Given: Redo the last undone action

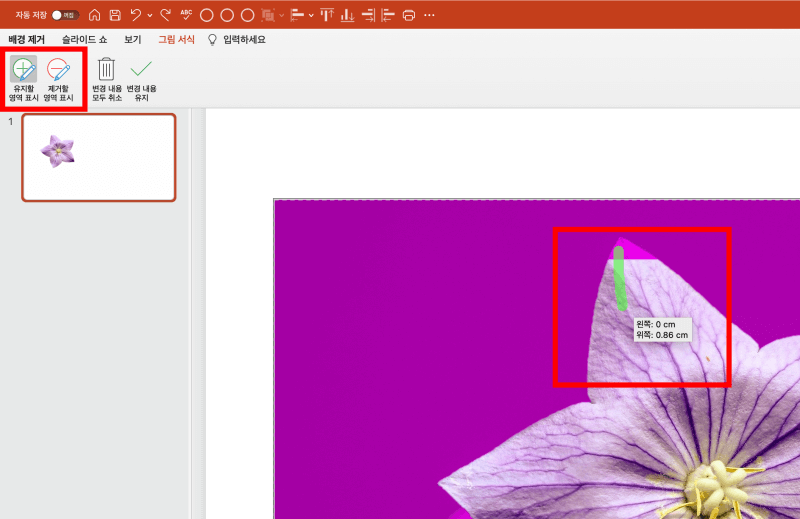Looking at the screenshot, I should [165, 15].
